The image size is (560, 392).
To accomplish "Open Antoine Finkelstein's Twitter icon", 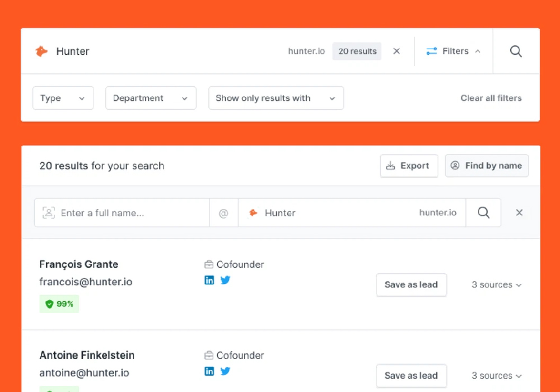I will pyautogui.click(x=225, y=371).
